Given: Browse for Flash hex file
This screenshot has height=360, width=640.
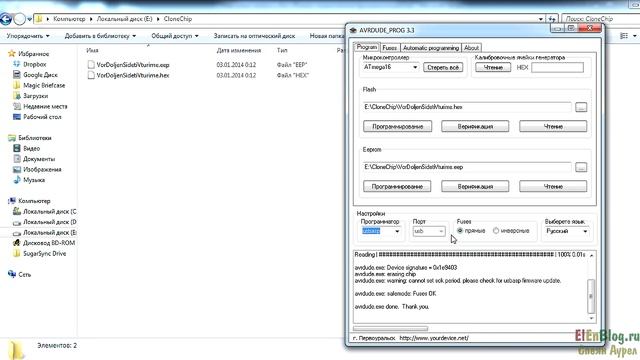Looking at the screenshot, I should pos(581,107).
